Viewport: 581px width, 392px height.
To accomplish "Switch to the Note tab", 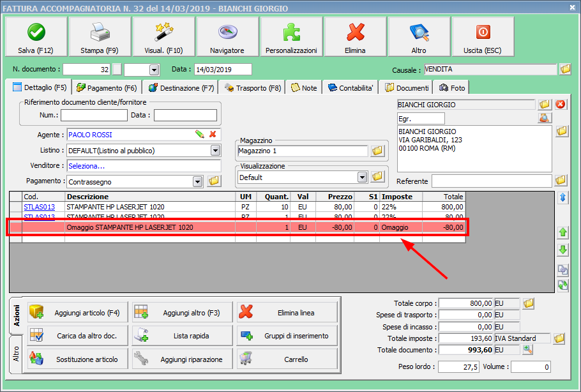I will tap(304, 88).
